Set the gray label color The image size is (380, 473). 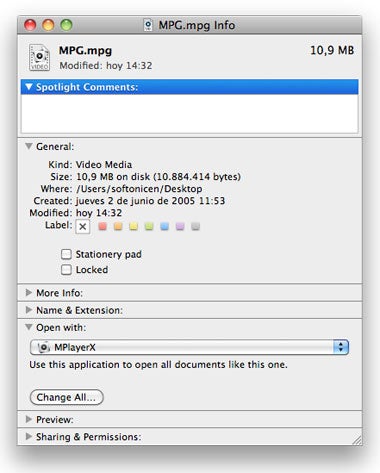pos(196,226)
